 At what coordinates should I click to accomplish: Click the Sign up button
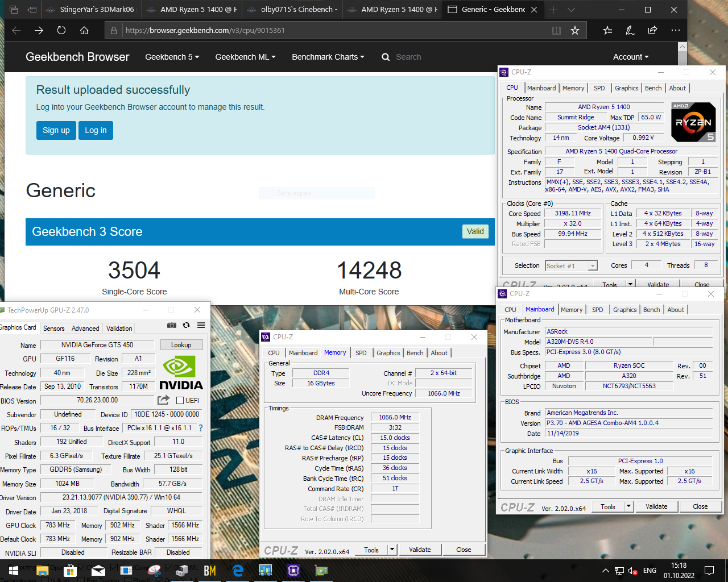click(x=56, y=130)
